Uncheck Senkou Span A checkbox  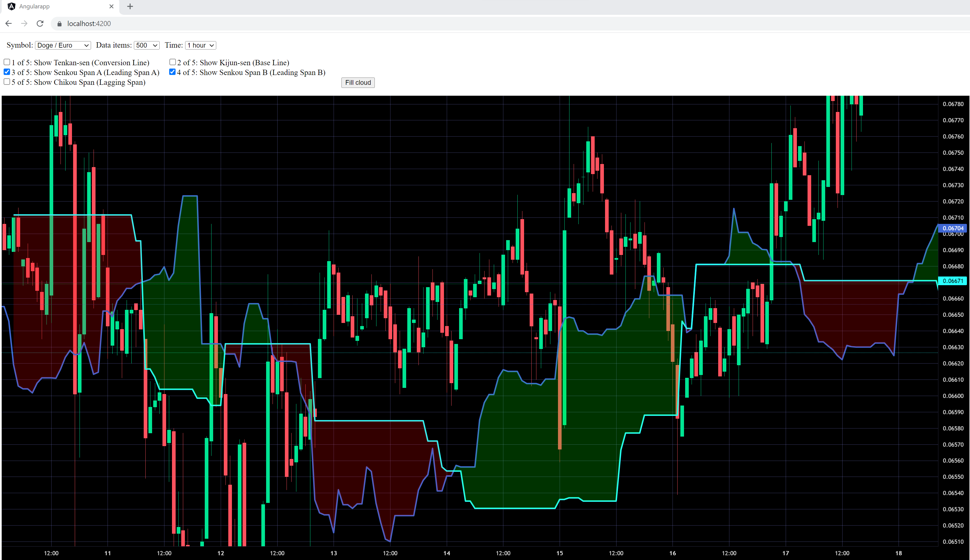point(7,72)
